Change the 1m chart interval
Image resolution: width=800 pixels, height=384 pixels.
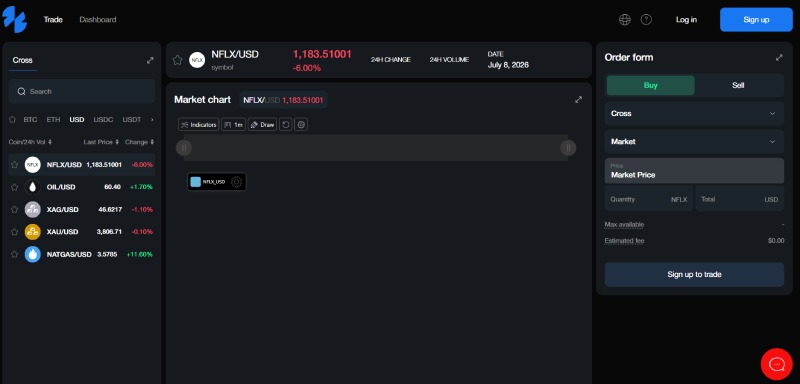pos(233,124)
